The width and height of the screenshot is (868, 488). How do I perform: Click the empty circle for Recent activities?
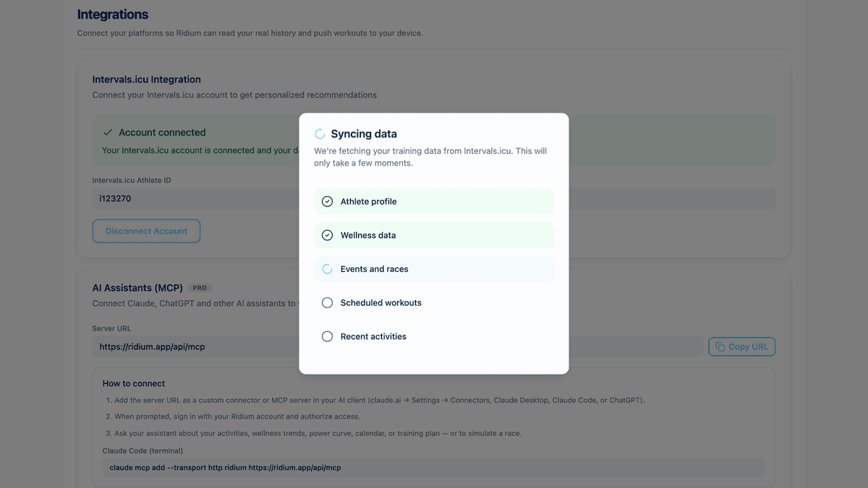(327, 336)
